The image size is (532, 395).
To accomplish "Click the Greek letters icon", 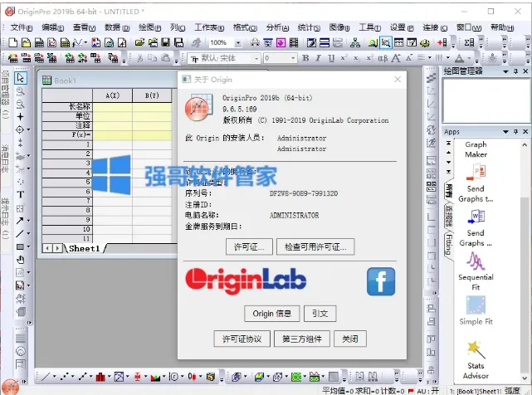I will [383, 58].
